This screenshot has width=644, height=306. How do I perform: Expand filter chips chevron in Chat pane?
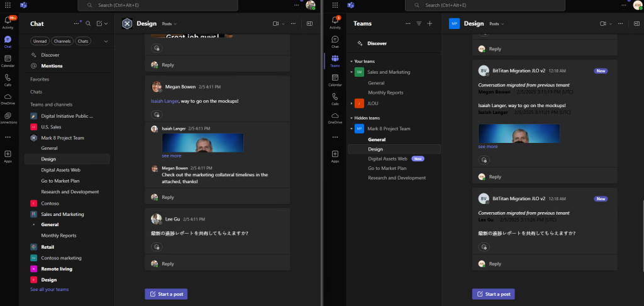(x=106, y=41)
